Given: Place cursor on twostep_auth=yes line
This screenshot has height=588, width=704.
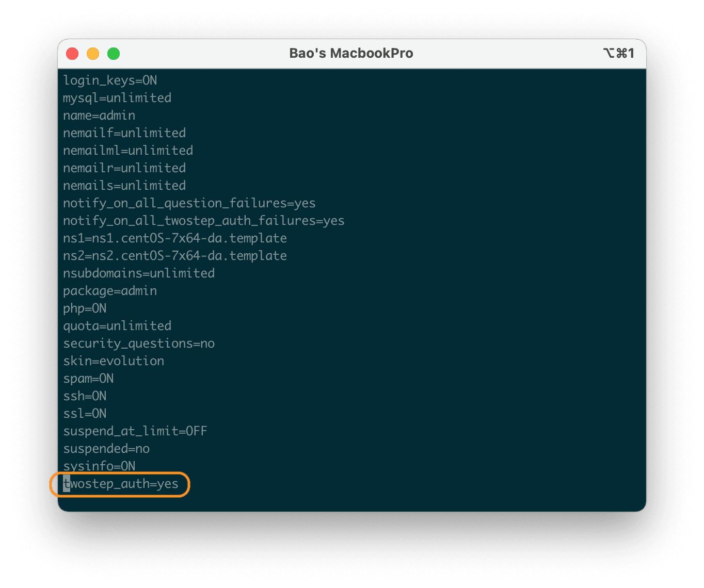Looking at the screenshot, I should (x=121, y=484).
